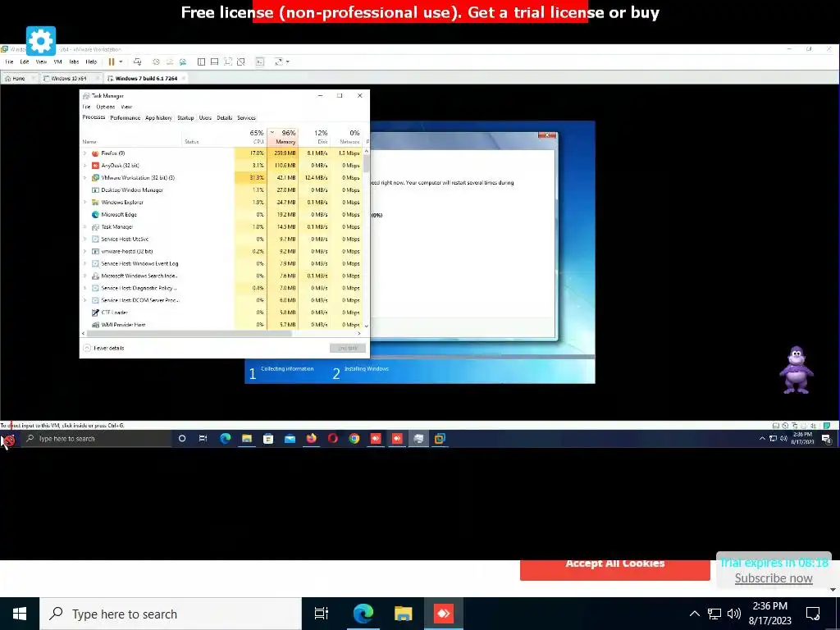Click Firefox icon in the remote taskbar

(311, 439)
